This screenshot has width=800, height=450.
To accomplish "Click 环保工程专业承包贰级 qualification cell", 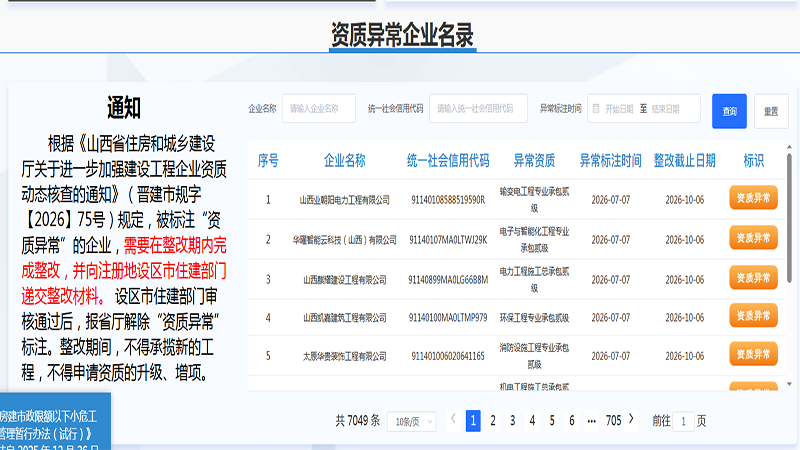I will coord(534,318).
